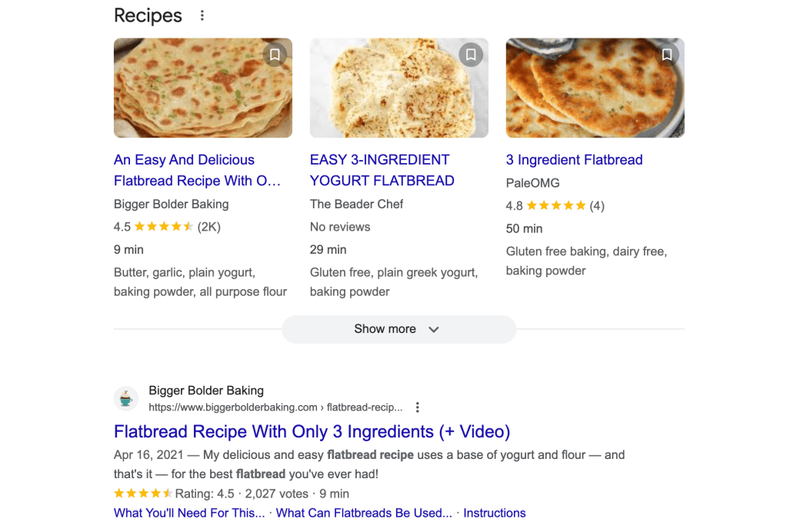Viewport: 787px width, 532px height.
Task: Click the Bigger Bolder Baking site favicon
Action: (126, 398)
